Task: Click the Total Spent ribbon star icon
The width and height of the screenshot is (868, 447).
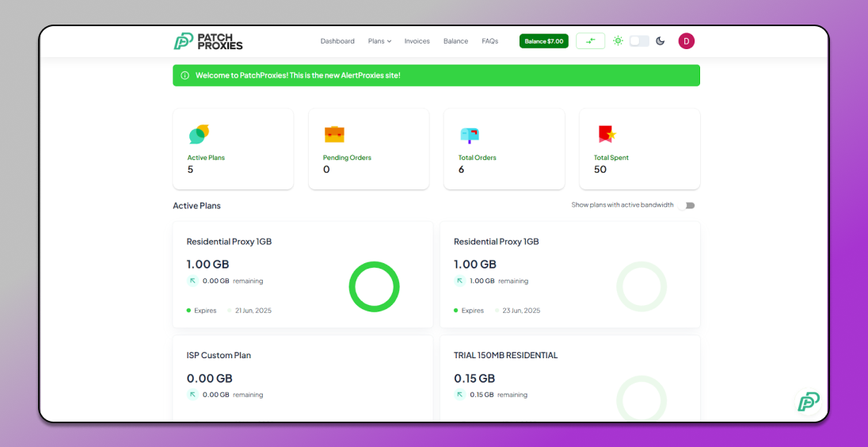Action: 607,134
